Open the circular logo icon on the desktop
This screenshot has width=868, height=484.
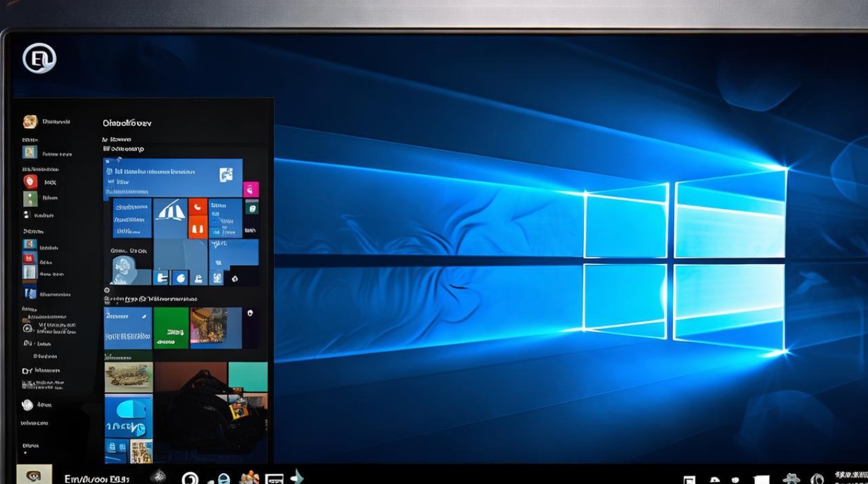click(39, 59)
